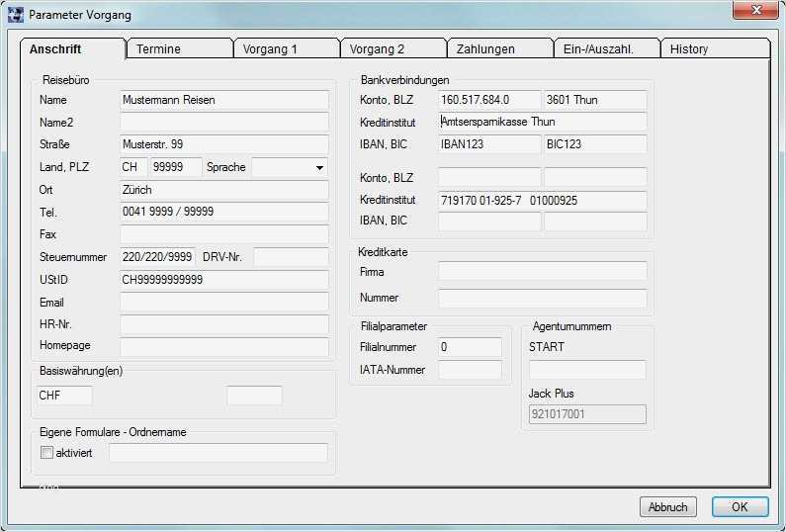Click the second empty BIC field
786x532 pixels.
tap(595, 222)
